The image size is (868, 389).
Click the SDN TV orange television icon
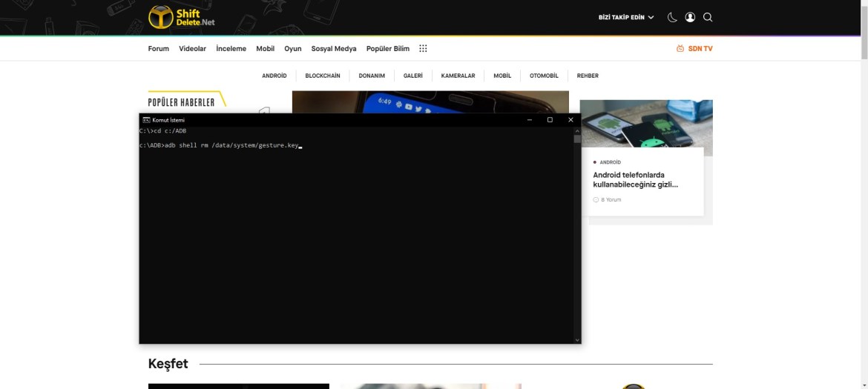(x=680, y=49)
